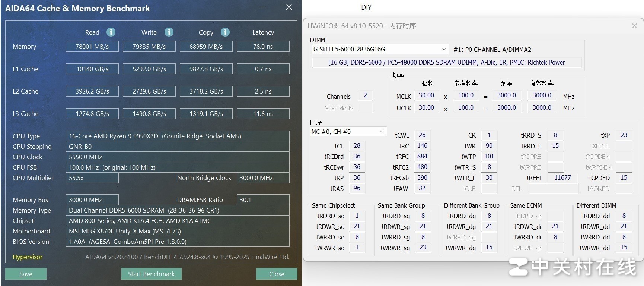Click the Close button in AIDA64
The image size is (644, 286).
[x=277, y=274]
